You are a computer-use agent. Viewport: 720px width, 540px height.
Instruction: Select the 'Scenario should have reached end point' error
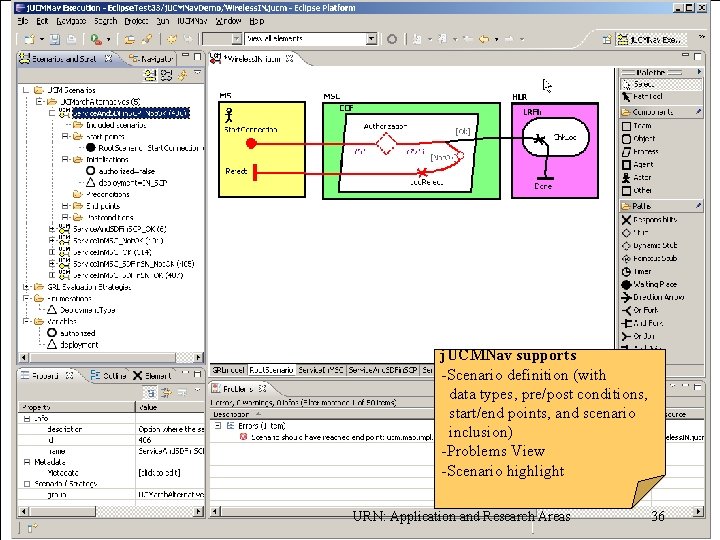pos(336,437)
